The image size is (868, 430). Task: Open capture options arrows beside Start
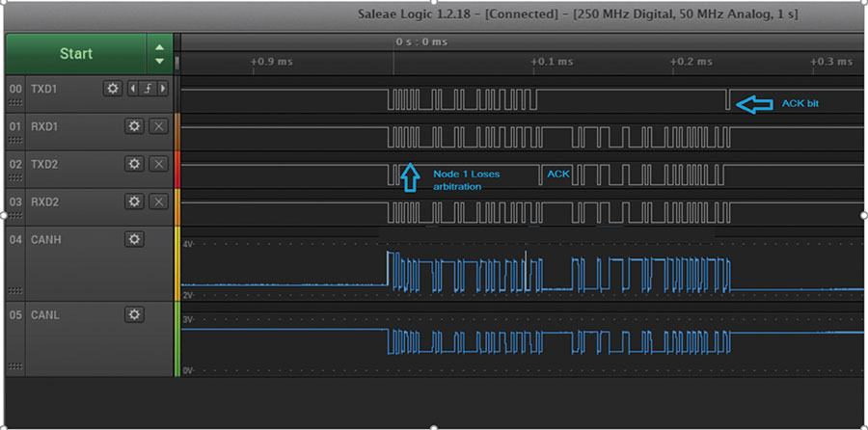pyautogui.click(x=159, y=54)
